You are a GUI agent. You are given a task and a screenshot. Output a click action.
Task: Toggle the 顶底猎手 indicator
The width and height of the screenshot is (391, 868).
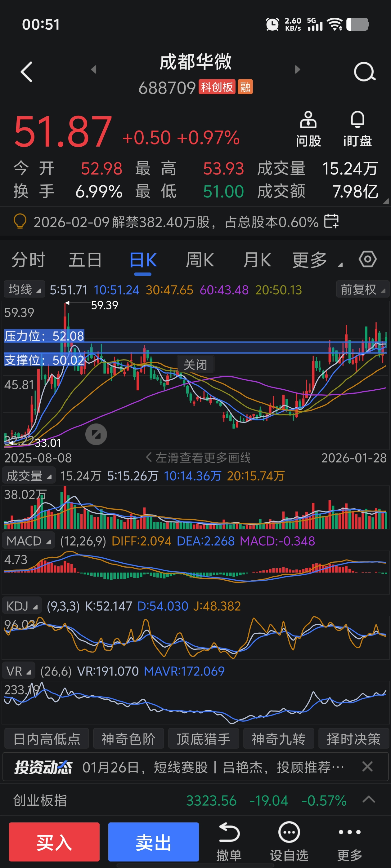point(204,739)
